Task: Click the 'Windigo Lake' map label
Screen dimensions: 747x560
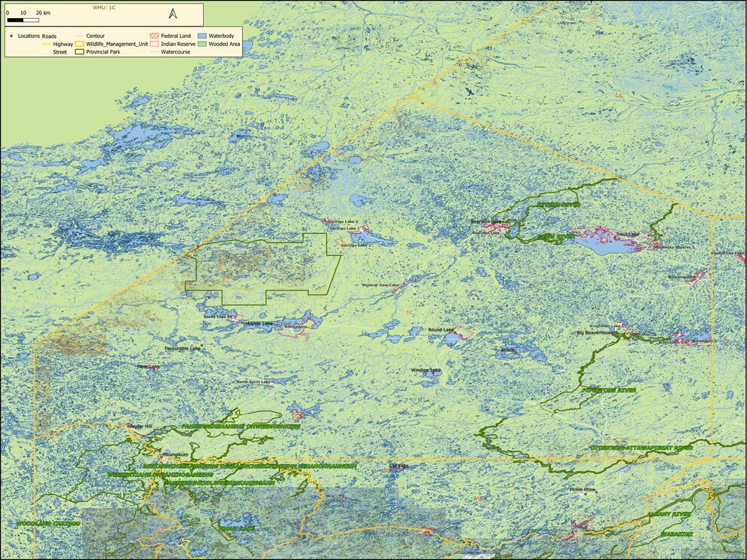Action: tap(426, 371)
